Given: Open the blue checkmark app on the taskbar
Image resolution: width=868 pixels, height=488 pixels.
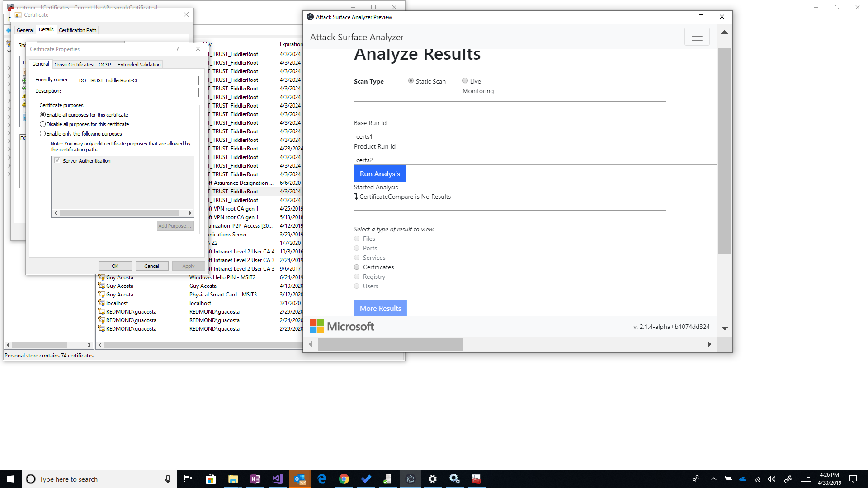Looking at the screenshot, I should pyautogui.click(x=366, y=479).
